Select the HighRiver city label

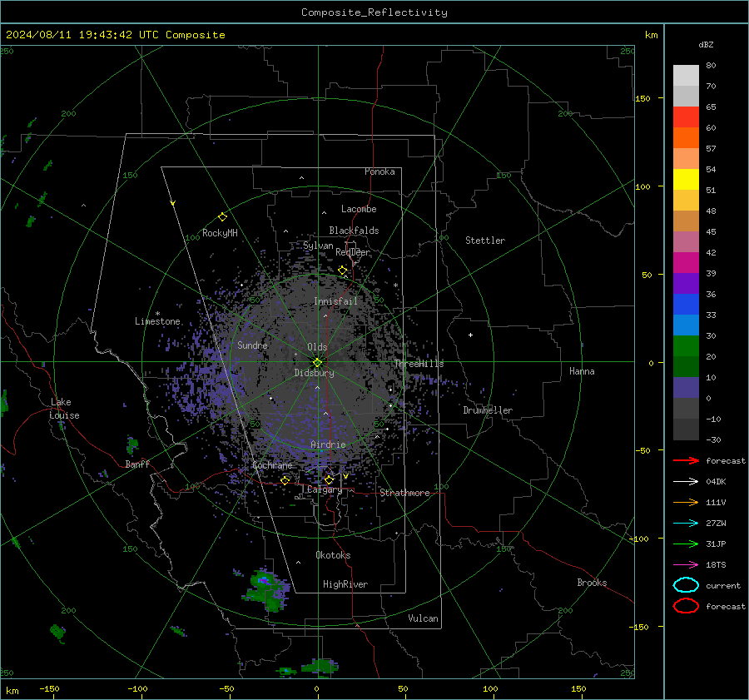(345, 584)
